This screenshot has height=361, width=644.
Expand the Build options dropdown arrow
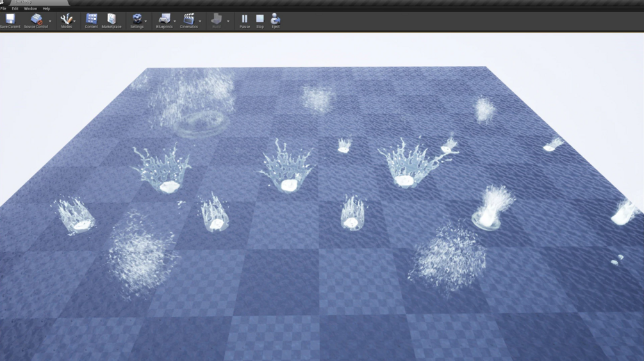[228, 21]
